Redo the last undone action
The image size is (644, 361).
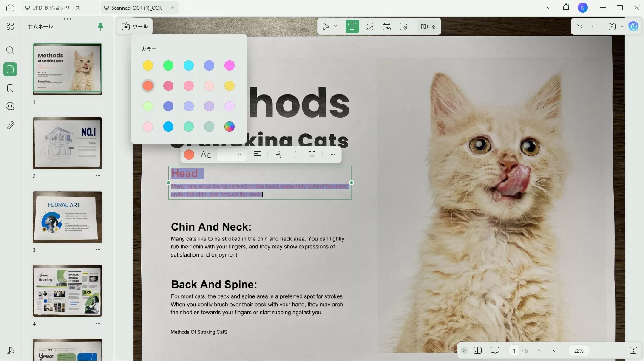pyautogui.click(x=595, y=26)
